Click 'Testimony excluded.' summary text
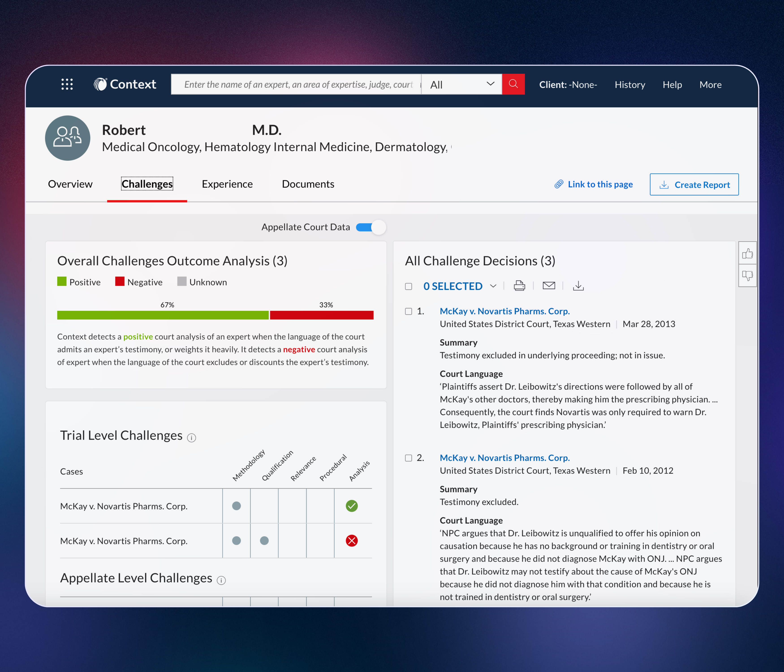Viewport: 784px width, 672px height. point(479,502)
